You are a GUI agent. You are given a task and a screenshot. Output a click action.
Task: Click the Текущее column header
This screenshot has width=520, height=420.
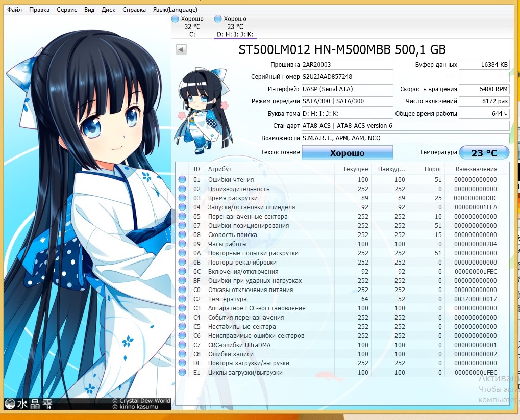click(353, 169)
